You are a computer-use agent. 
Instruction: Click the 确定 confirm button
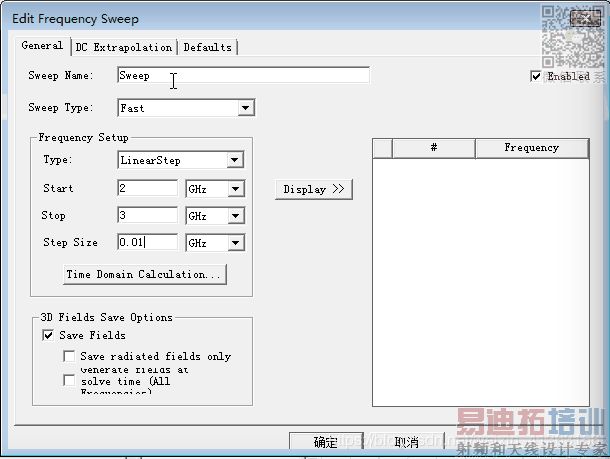(x=326, y=441)
